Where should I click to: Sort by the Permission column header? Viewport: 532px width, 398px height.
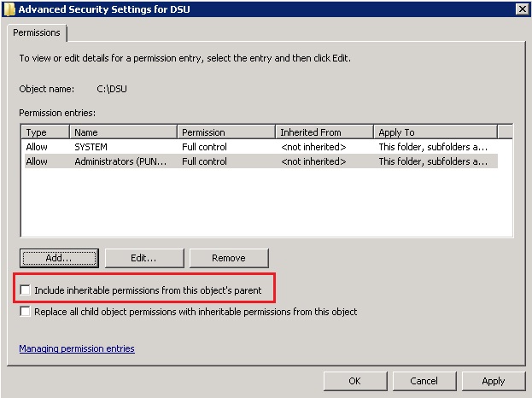(x=226, y=132)
